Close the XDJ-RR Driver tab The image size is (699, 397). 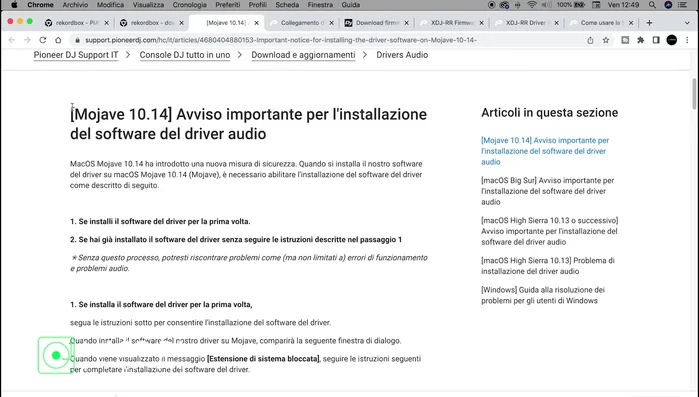556,23
